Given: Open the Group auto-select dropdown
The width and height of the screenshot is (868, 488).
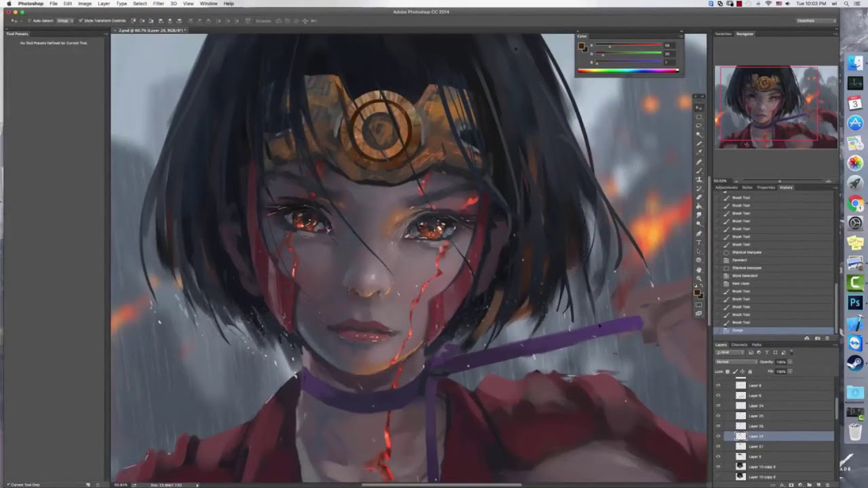Looking at the screenshot, I should click(x=65, y=20).
